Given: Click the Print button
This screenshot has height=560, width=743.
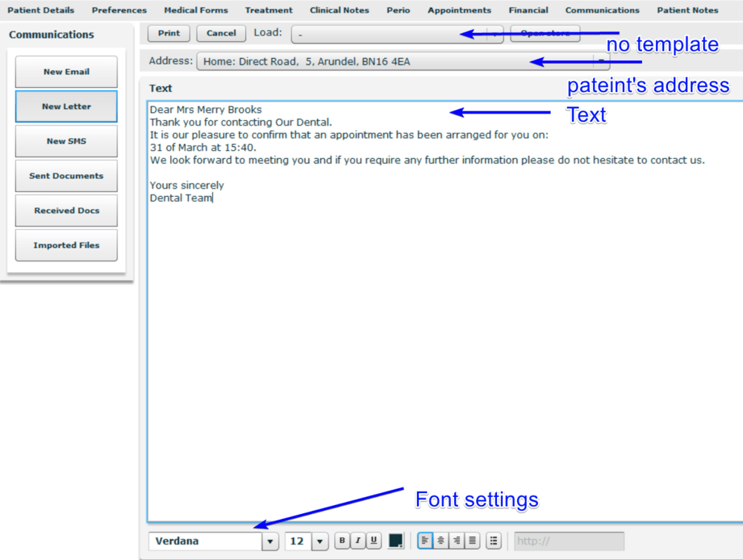Looking at the screenshot, I should tap(169, 33).
